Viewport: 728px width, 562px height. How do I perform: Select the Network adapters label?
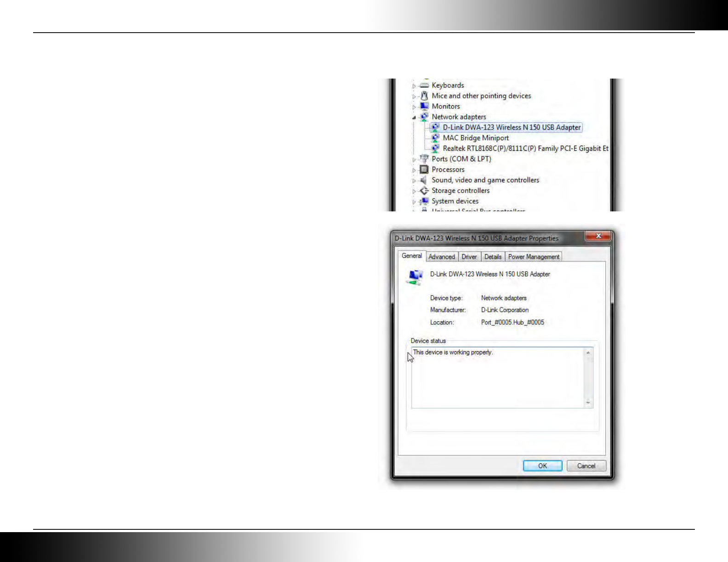point(459,117)
